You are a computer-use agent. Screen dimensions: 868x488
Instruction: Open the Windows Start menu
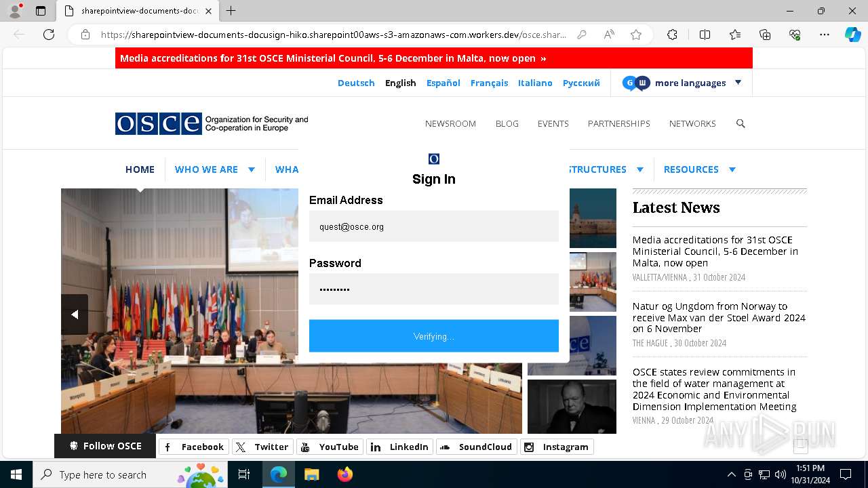coord(16,474)
